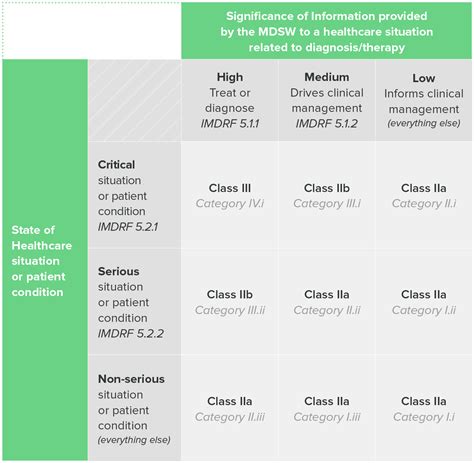474x463 pixels.
Task: Click the Class IIa Category II.i cell
Action: tap(424, 195)
